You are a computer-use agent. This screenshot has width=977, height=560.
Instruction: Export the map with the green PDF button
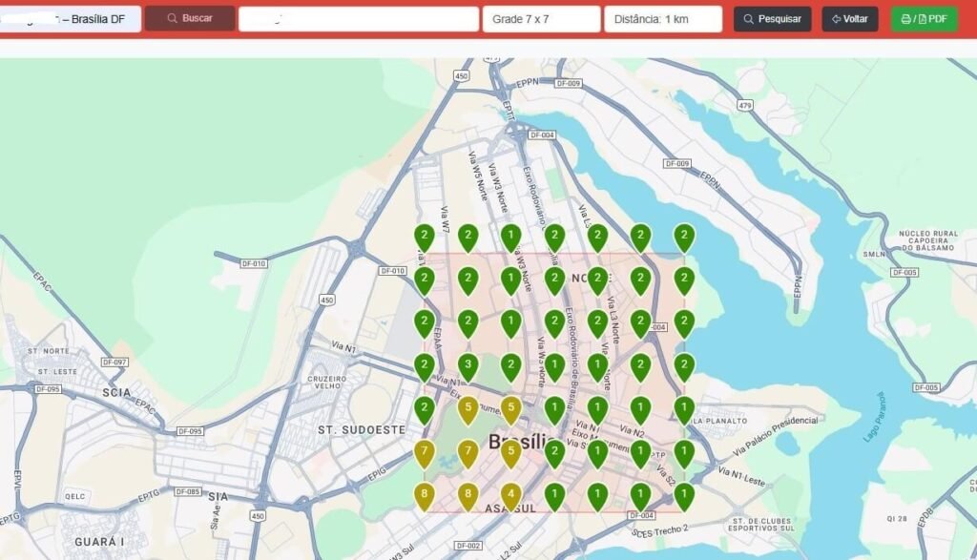pos(924,19)
